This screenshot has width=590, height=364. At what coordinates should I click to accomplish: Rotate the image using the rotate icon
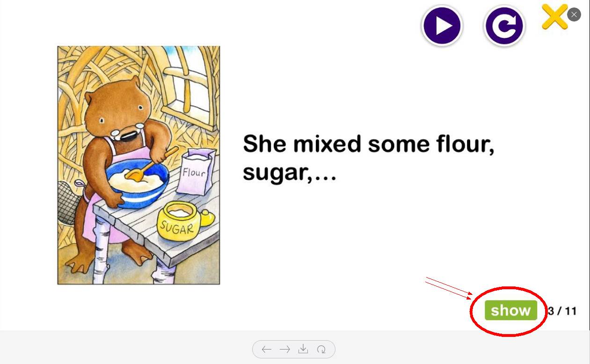pyautogui.click(x=321, y=349)
